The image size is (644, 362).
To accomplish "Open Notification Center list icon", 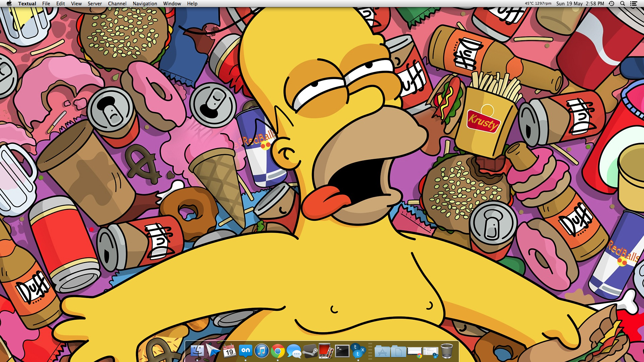I will click(634, 4).
